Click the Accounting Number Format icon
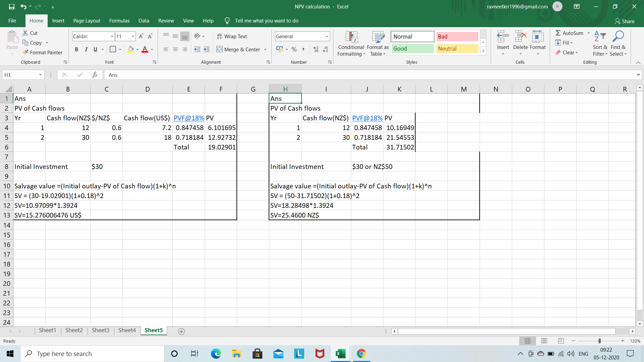The width and height of the screenshot is (644, 362). pyautogui.click(x=279, y=49)
